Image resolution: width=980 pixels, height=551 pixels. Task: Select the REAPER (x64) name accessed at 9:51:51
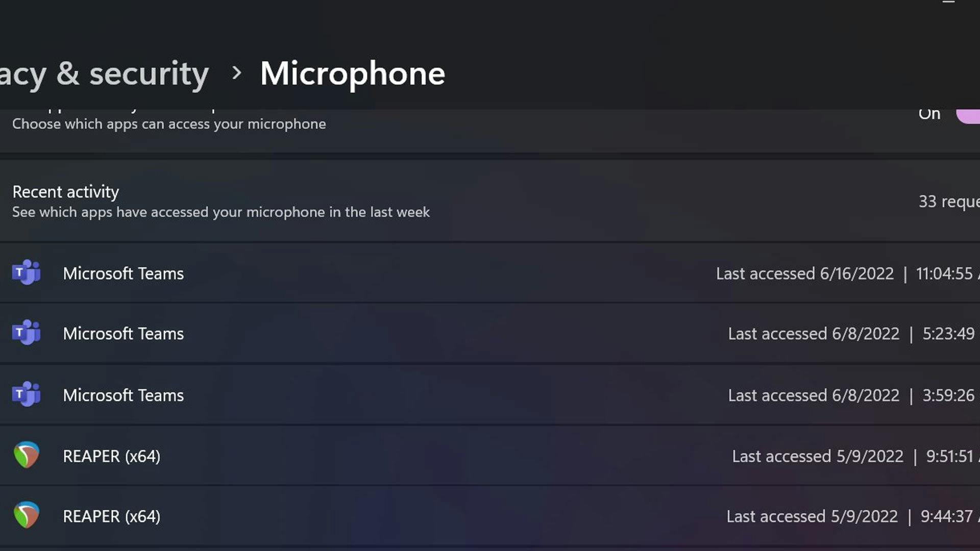111,456
